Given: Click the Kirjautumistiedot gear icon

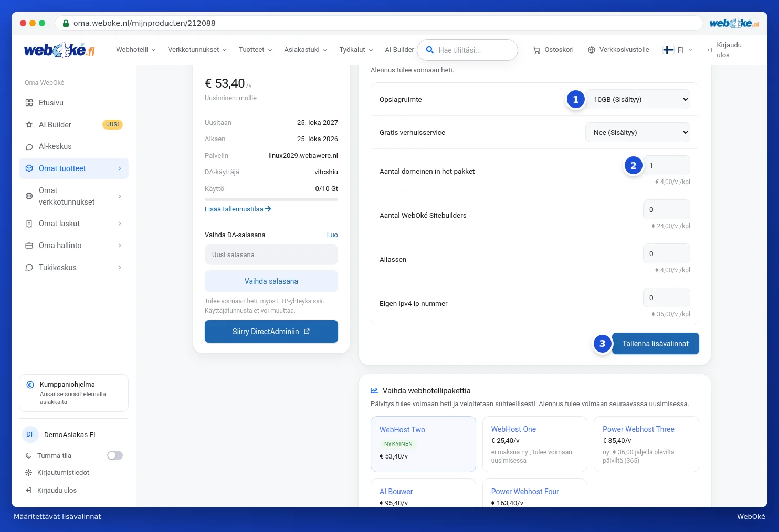Looking at the screenshot, I should coord(28,473).
